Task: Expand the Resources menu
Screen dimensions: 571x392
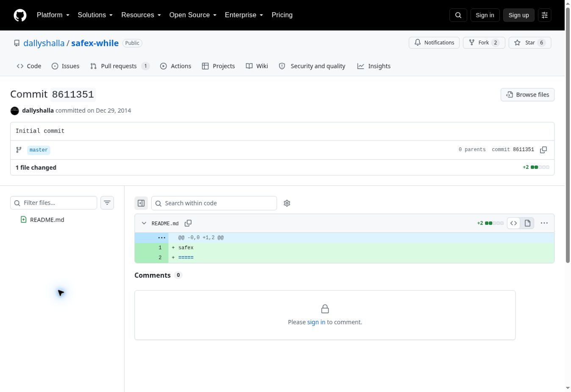Action: click(x=141, y=15)
